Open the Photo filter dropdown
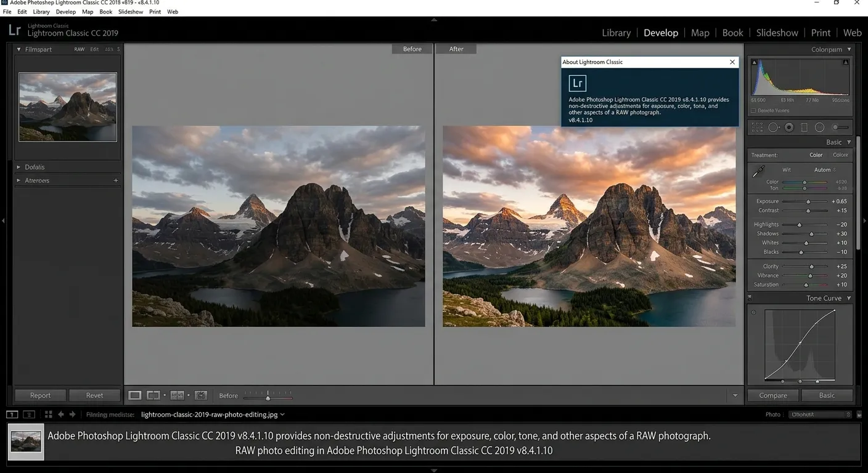 point(820,414)
